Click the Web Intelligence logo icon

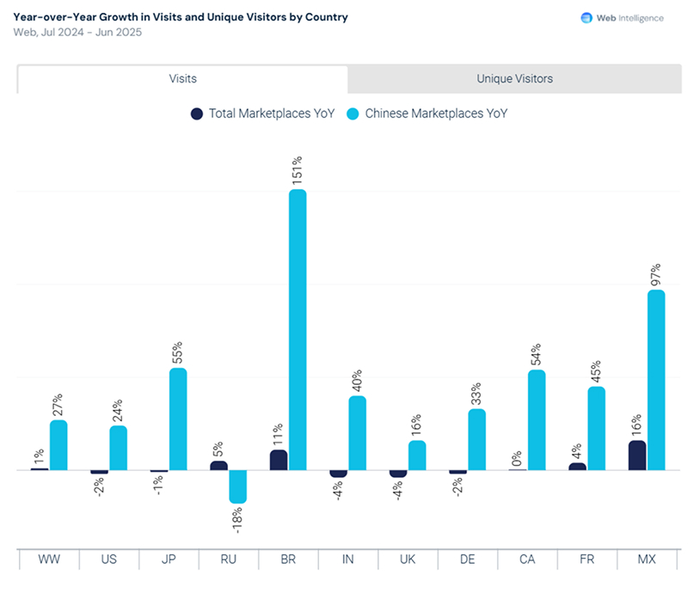click(x=586, y=18)
